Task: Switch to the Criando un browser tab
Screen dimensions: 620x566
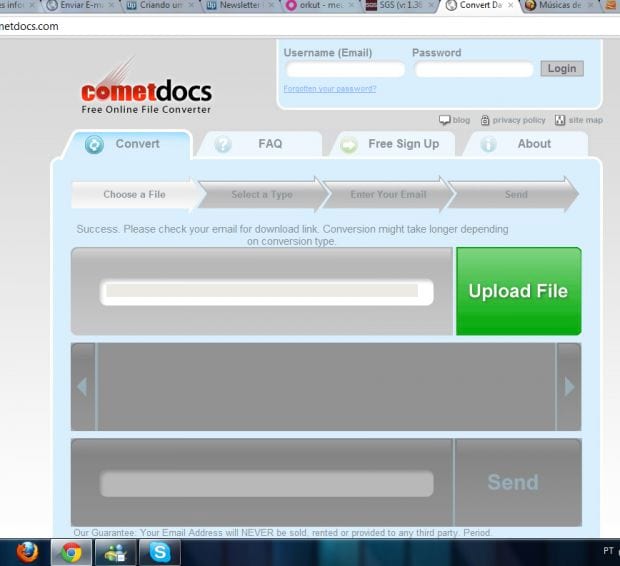Action: [160, 6]
